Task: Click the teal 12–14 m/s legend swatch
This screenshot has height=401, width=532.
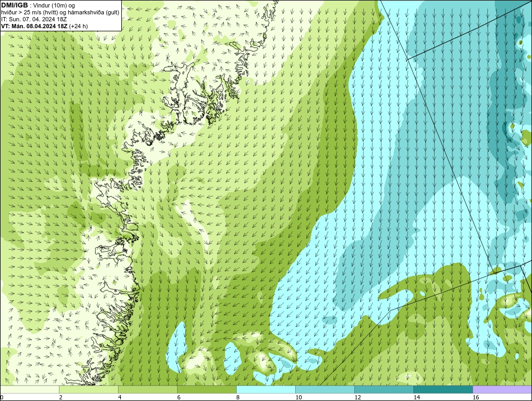Action: (384, 389)
